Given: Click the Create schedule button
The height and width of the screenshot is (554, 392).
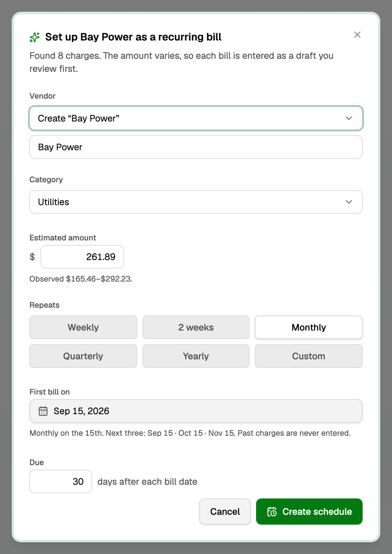Looking at the screenshot, I should pos(309,512).
